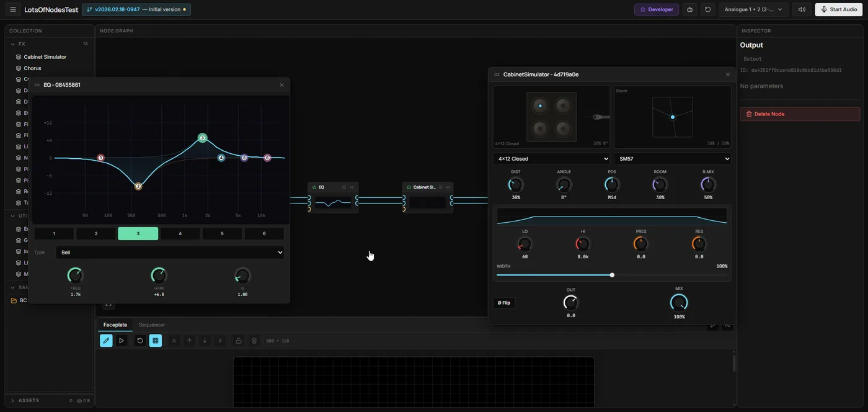Select the pencil edit tool in Faceplate toolbar
The image size is (868, 412).
click(105, 340)
